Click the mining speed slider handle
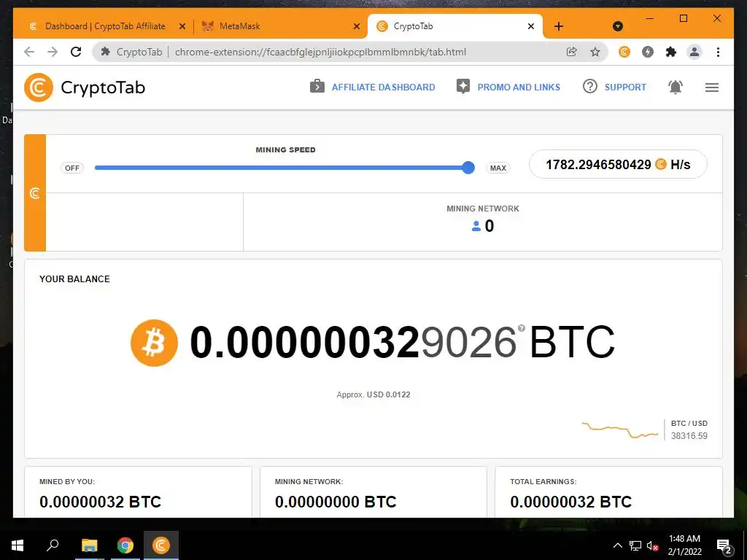 coord(468,168)
